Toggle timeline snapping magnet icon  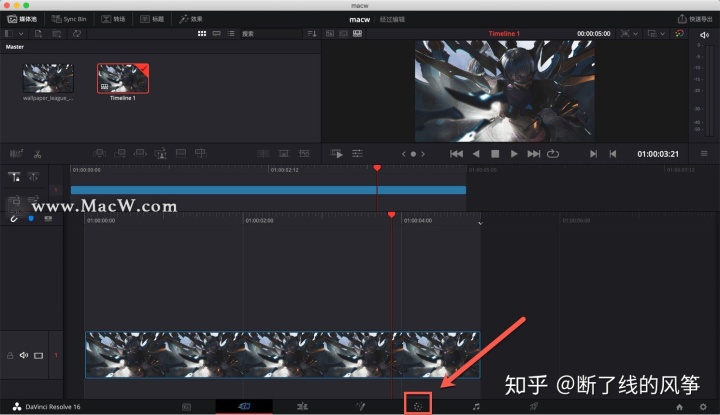[14, 219]
